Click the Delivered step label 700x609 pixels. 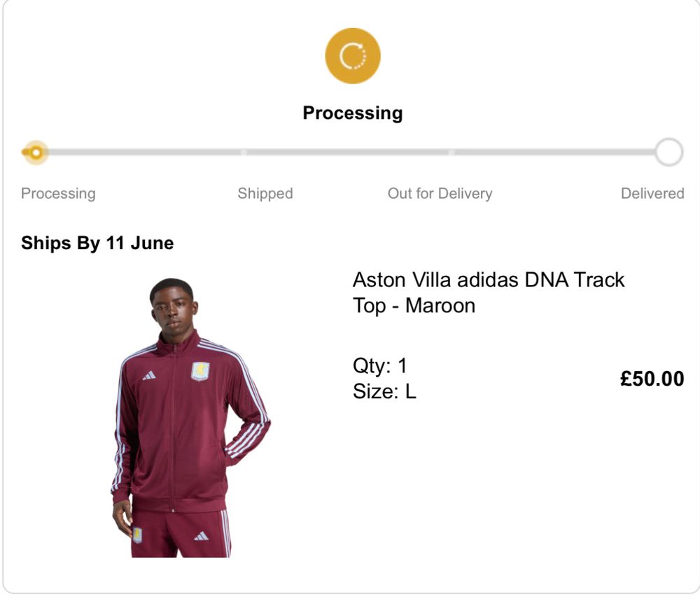(x=652, y=193)
